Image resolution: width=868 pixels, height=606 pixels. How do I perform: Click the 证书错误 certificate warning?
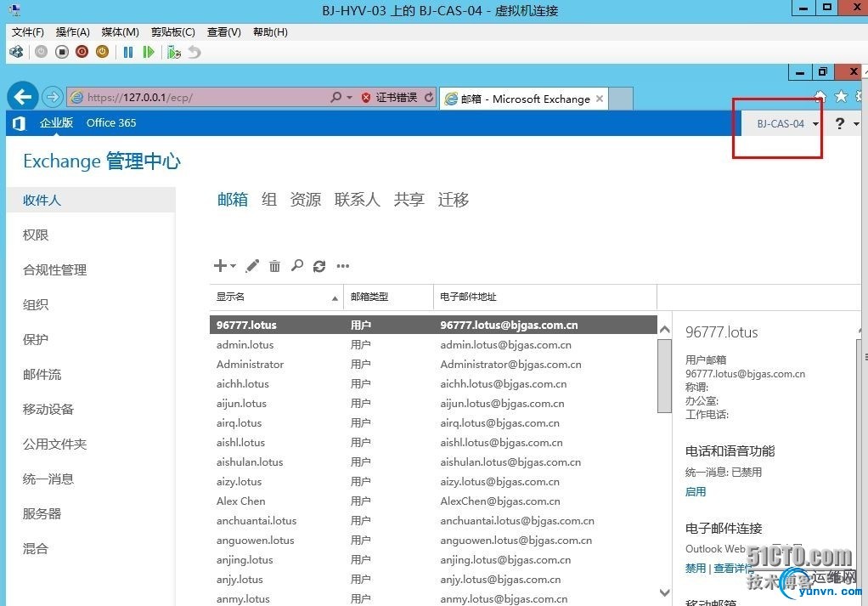click(389, 98)
